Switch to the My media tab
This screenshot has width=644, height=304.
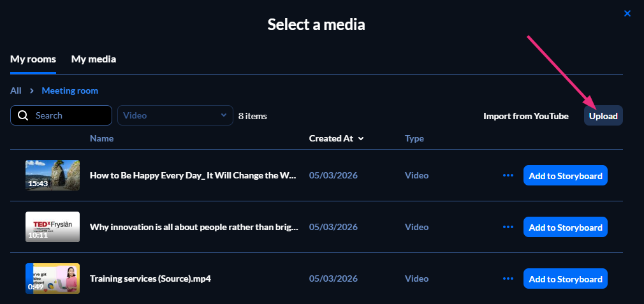point(94,59)
